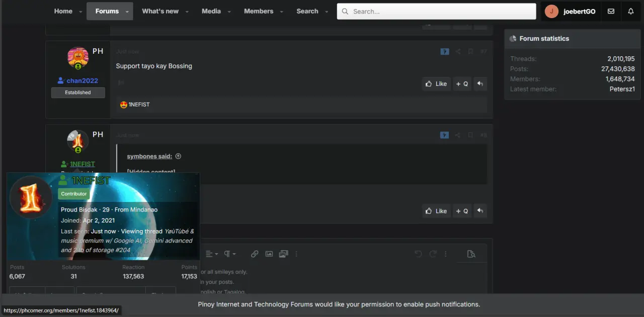
Task: Open more options next to redo
Action: (445, 254)
